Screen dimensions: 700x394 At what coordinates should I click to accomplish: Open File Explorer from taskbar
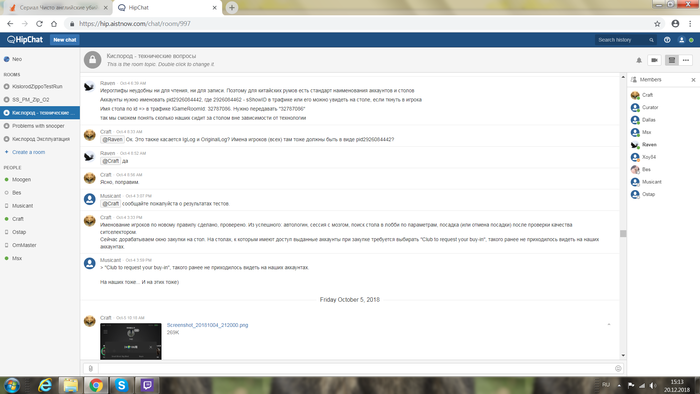click(71, 385)
